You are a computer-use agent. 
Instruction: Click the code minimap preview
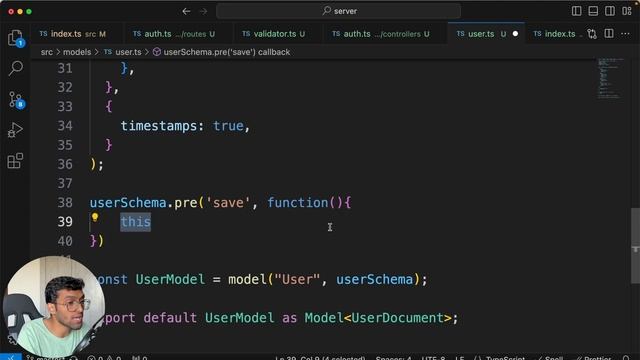coord(610,78)
